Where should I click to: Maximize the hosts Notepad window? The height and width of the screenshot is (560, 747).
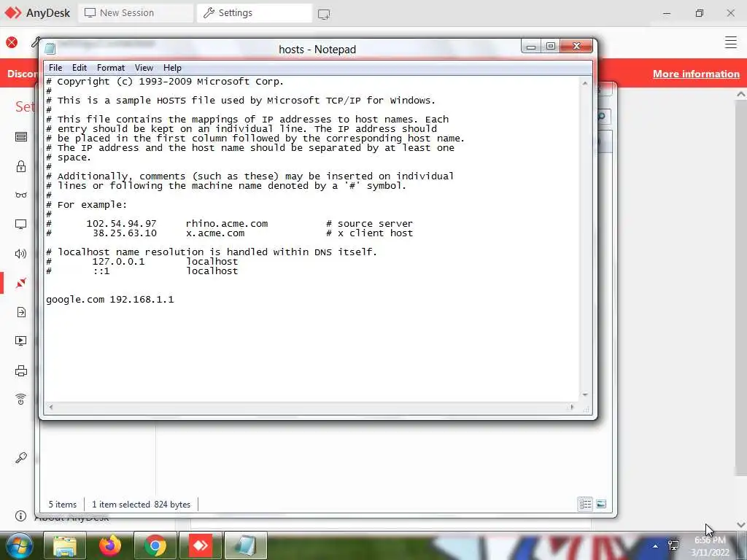coord(550,46)
